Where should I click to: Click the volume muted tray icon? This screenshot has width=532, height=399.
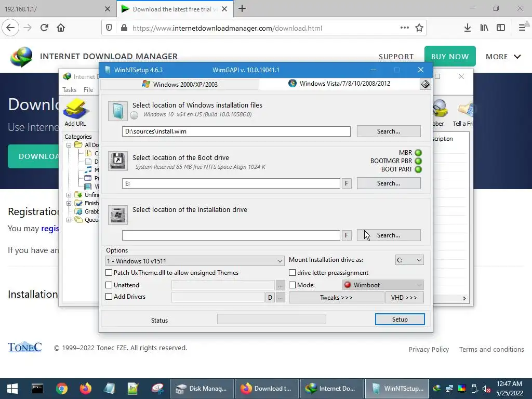point(486,389)
